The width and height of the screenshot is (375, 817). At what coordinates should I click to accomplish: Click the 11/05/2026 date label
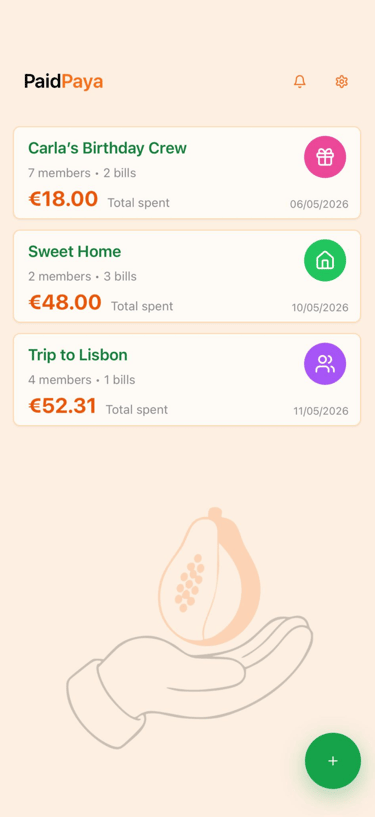coord(321,411)
